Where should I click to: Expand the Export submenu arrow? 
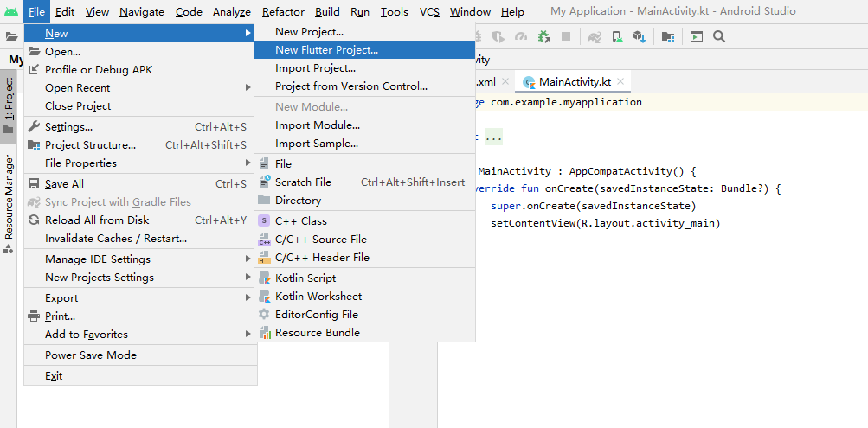click(x=248, y=297)
